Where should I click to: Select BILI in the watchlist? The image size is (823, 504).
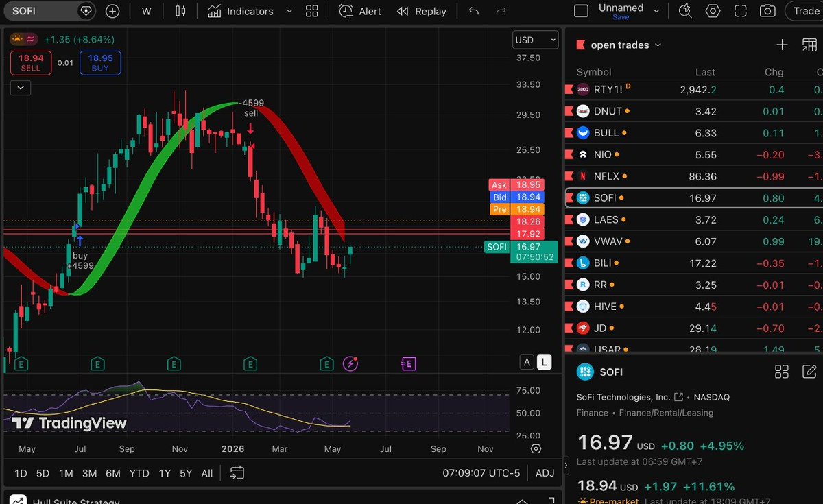pos(693,263)
